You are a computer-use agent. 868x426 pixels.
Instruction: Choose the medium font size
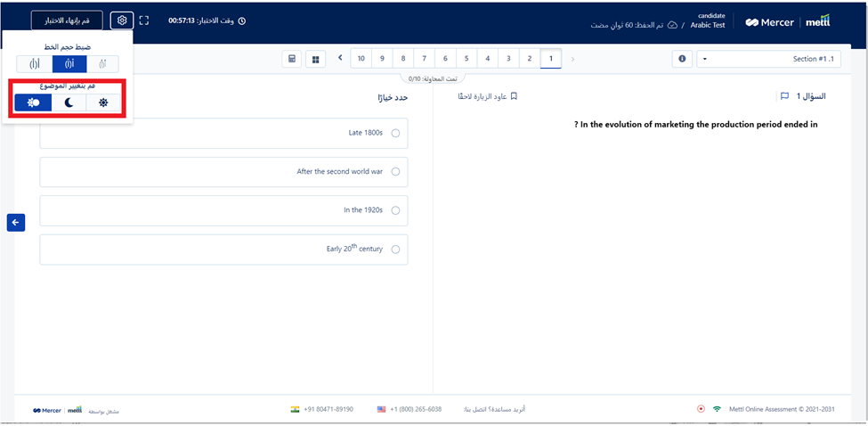69,64
